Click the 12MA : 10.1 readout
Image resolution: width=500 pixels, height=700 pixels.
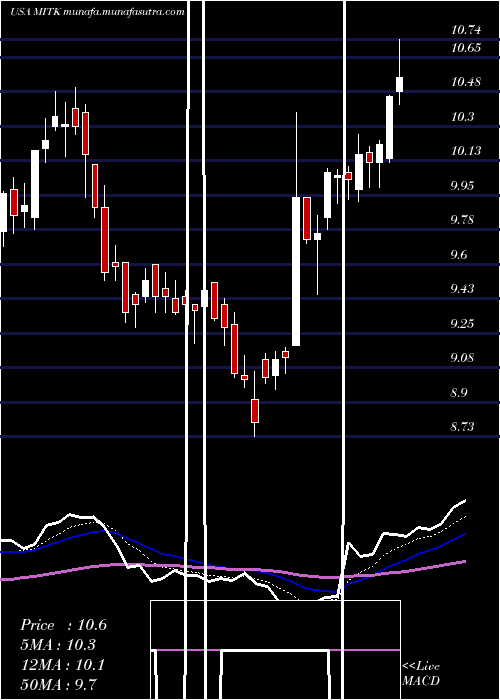63,665
